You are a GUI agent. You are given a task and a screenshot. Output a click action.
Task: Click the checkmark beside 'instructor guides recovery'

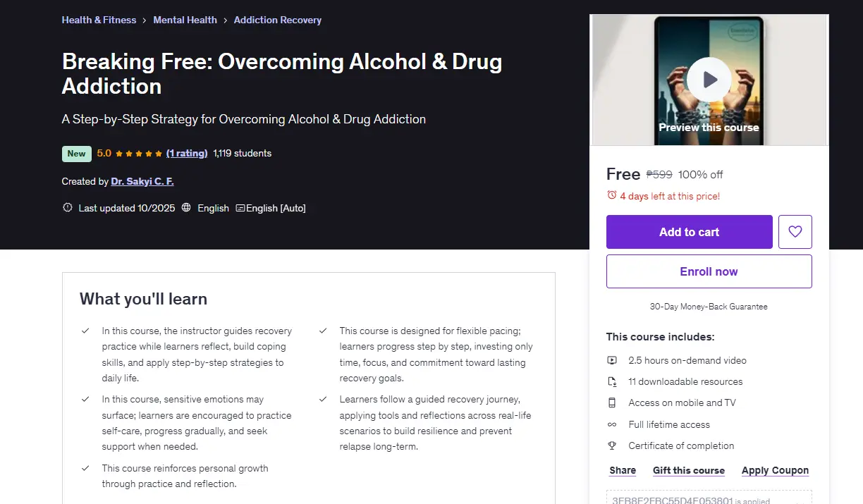coord(85,331)
